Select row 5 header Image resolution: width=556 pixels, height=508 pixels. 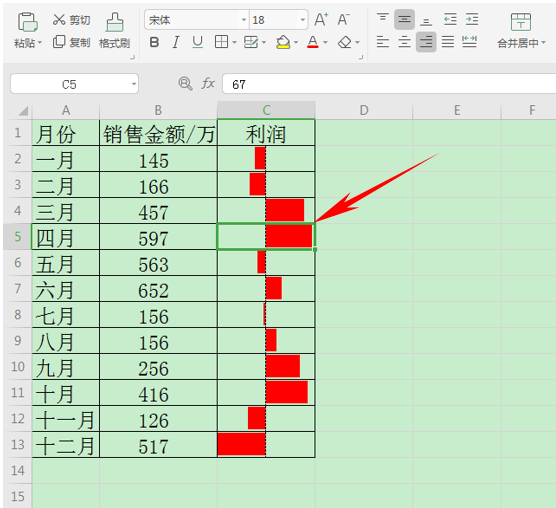pyautogui.click(x=18, y=236)
